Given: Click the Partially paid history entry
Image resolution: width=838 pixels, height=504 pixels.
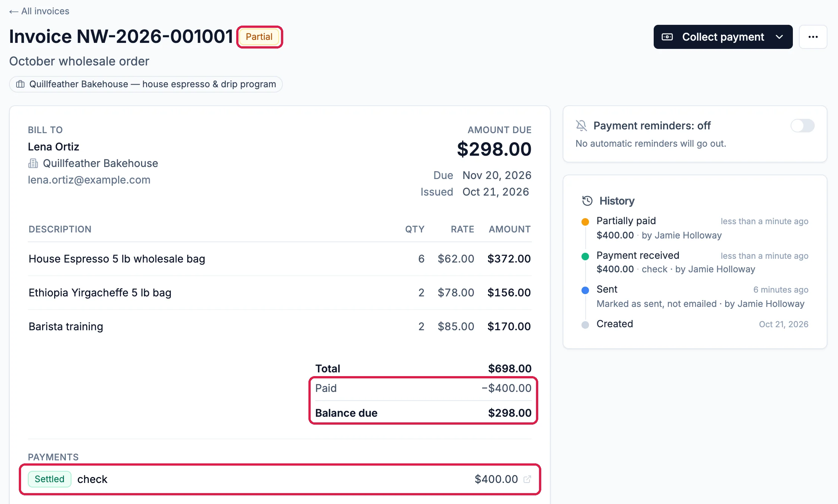Looking at the screenshot, I should coord(695,228).
